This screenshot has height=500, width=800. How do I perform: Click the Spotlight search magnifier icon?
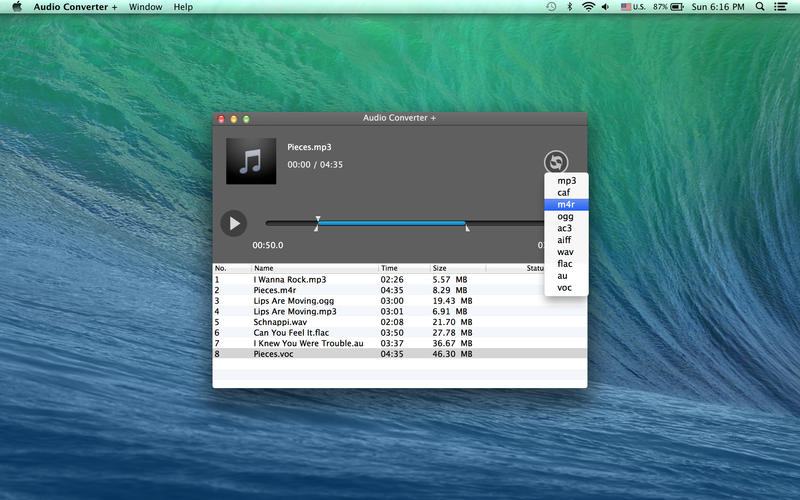point(760,7)
